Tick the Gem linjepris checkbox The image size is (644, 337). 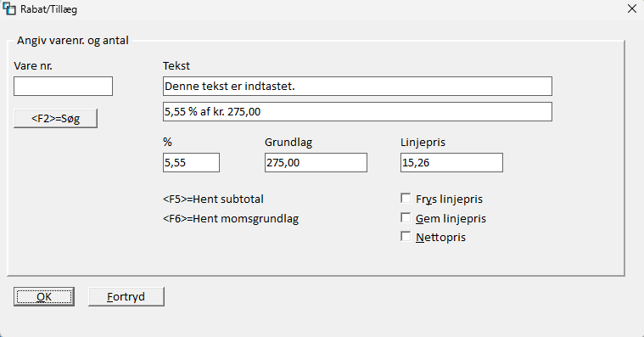point(406,218)
